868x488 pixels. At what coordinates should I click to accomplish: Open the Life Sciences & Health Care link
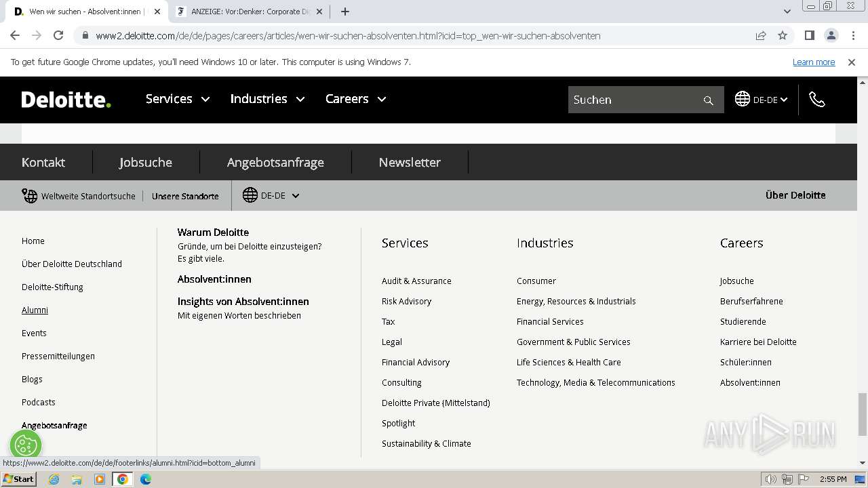coord(569,362)
